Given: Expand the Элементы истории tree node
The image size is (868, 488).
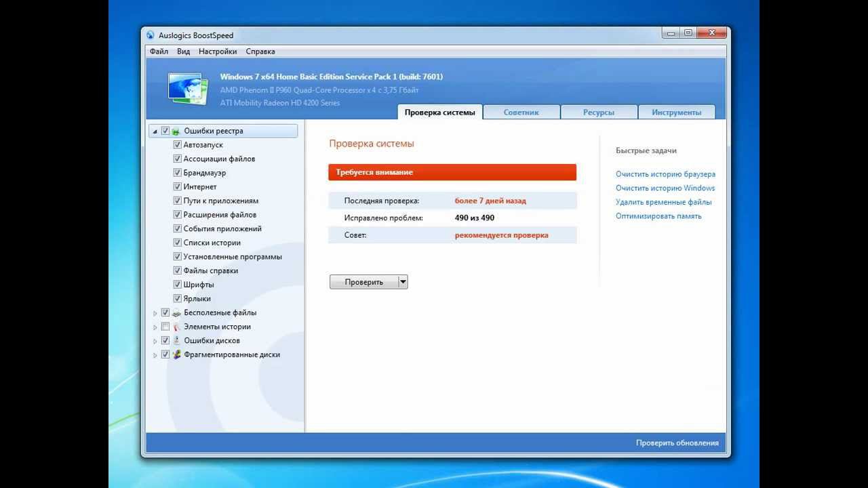Looking at the screenshot, I should 155,327.
